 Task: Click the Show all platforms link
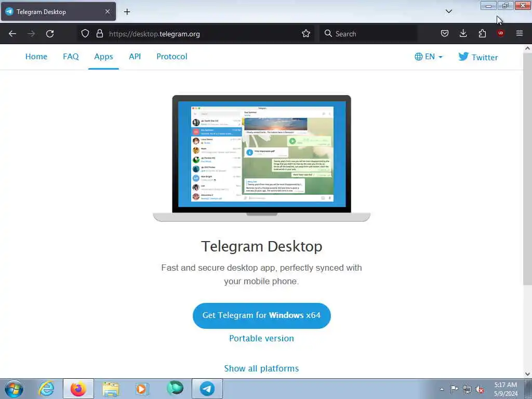click(262, 368)
